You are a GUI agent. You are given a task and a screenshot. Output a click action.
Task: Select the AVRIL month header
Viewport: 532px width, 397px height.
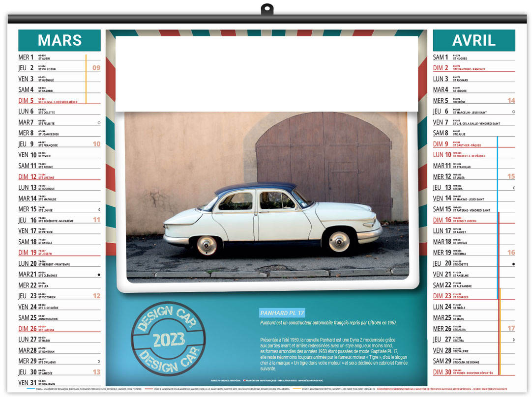point(473,40)
